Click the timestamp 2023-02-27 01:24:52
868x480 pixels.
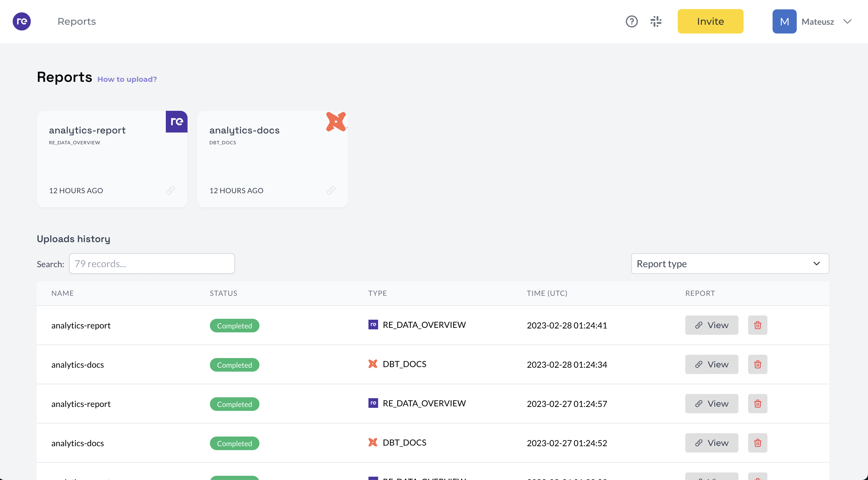567,443
